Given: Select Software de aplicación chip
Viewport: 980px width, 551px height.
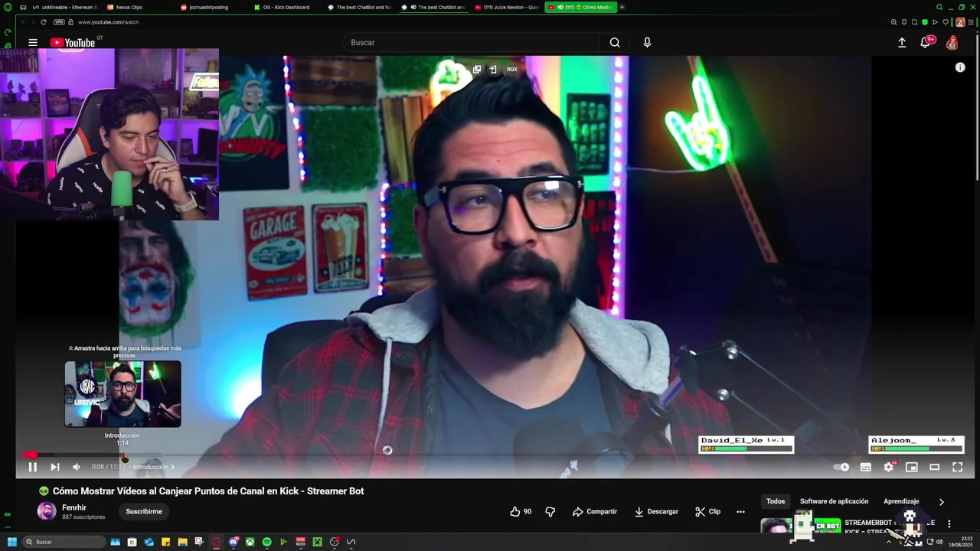Looking at the screenshot, I should (834, 501).
